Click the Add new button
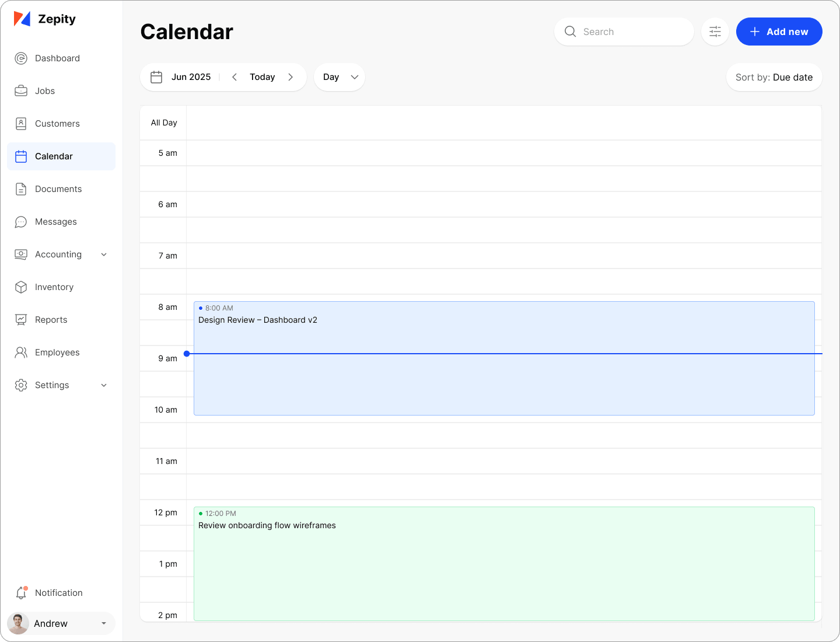Viewport: 840px width, 642px height. pyautogui.click(x=779, y=32)
